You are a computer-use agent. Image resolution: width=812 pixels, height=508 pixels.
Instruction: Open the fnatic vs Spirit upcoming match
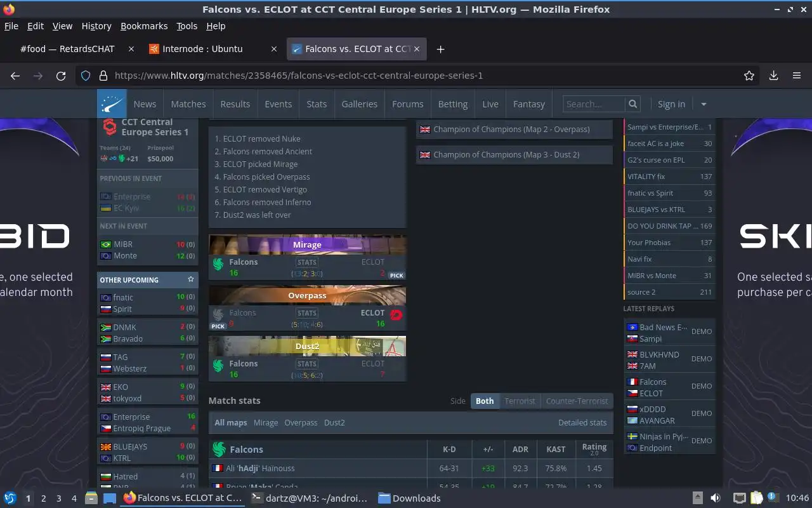pos(148,303)
